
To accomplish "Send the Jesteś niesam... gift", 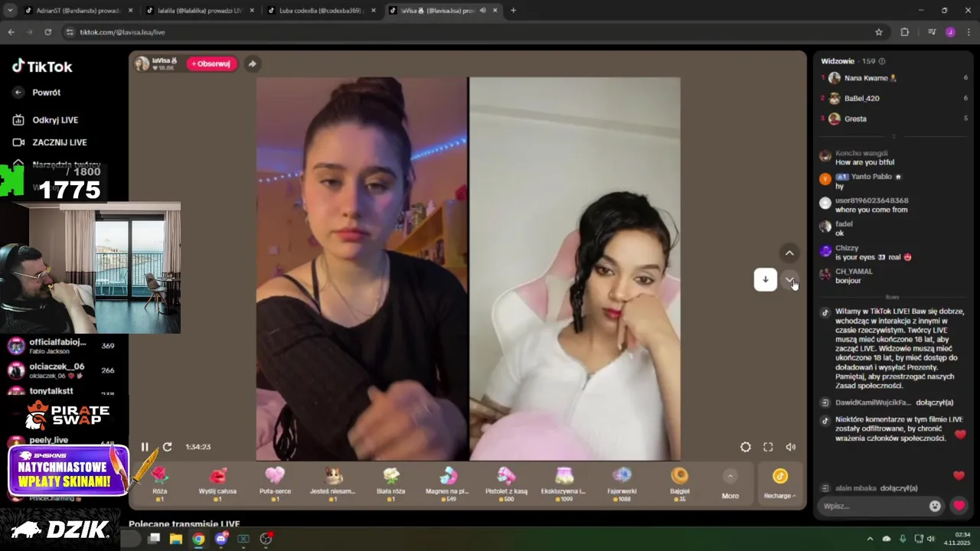I will [x=333, y=484].
